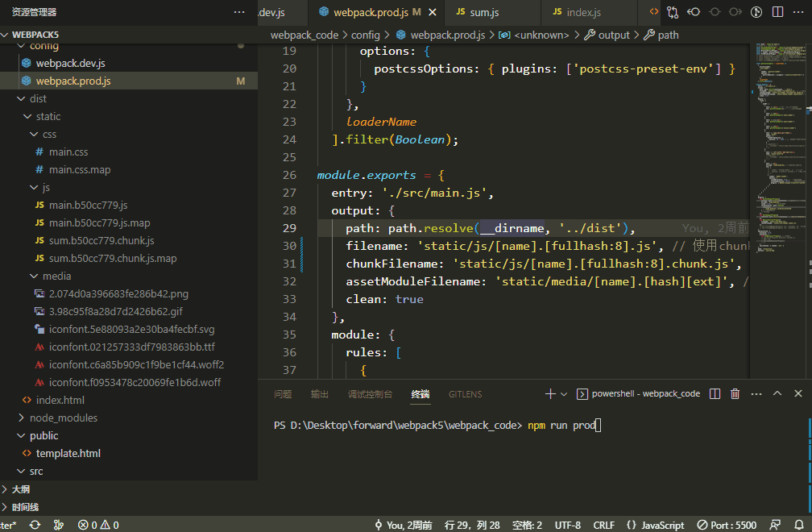Screen dimensions: 812x532
Task: Open the changes compare icon in editor toolbar
Action: click(x=673, y=12)
